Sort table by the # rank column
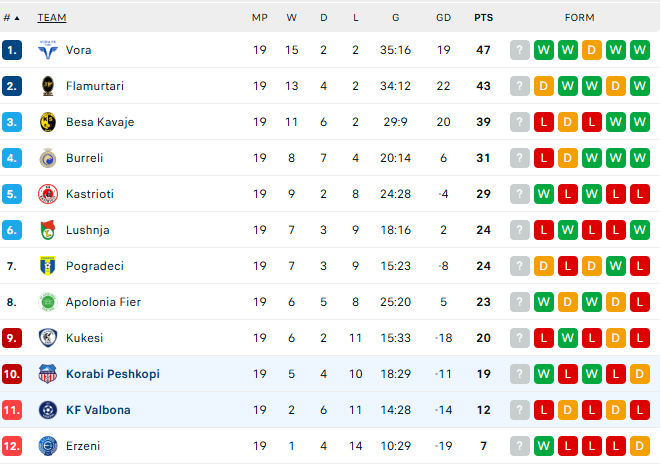Screen dimensions: 661x465 coord(9,18)
